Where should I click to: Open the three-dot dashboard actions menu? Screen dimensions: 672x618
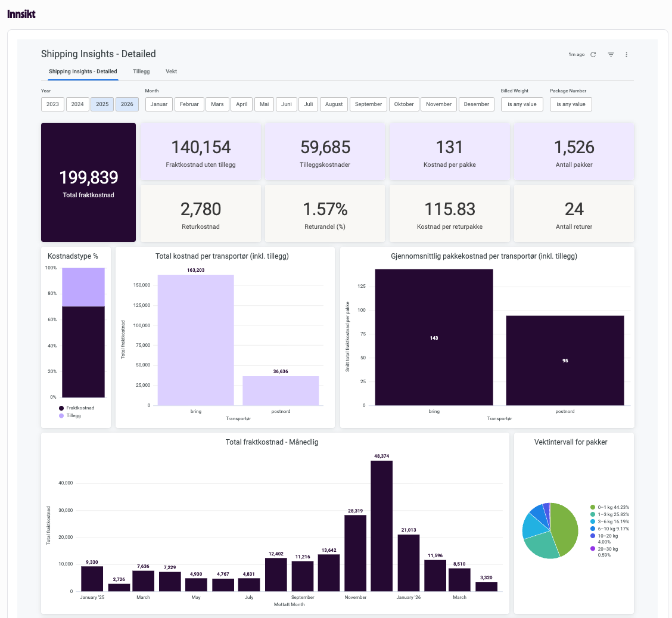626,54
